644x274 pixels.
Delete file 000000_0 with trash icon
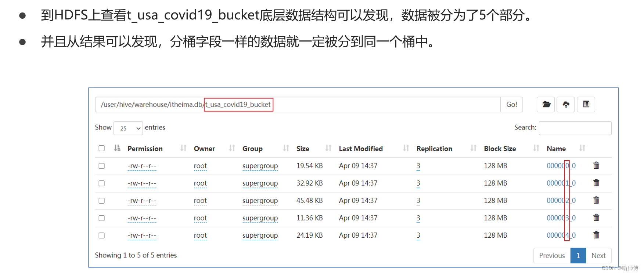[596, 165]
